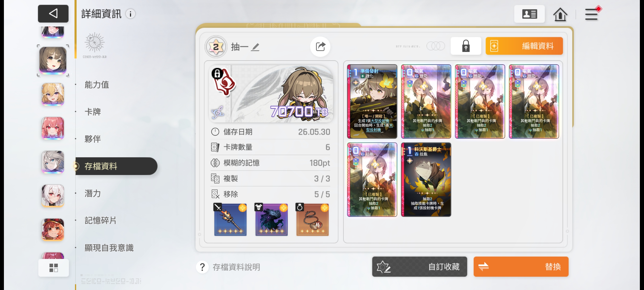The width and height of the screenshot is (644, 290).
Task: Open the info icon beside 詳細資訊
Action: pyautogui.click(x=130, y=14)
